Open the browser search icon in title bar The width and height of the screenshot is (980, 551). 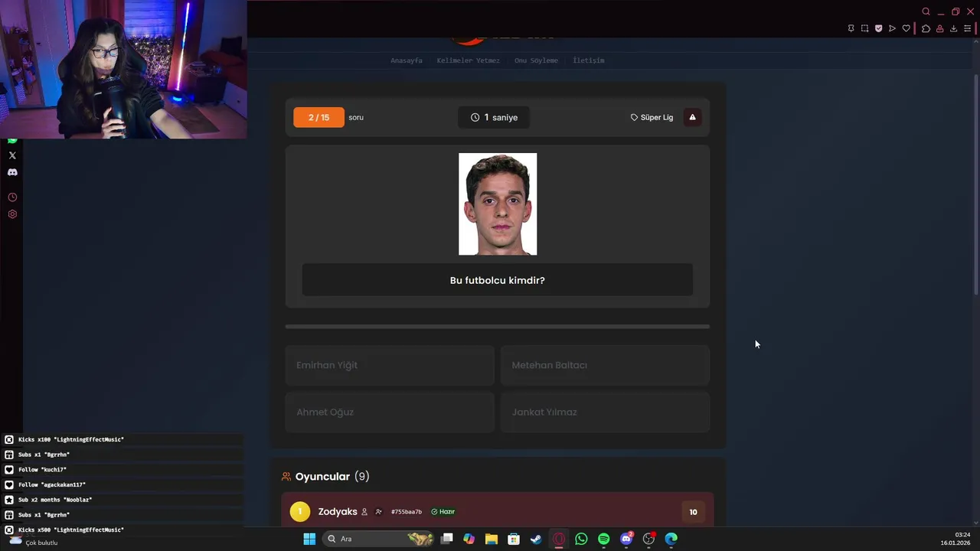[x=926, y=11]
